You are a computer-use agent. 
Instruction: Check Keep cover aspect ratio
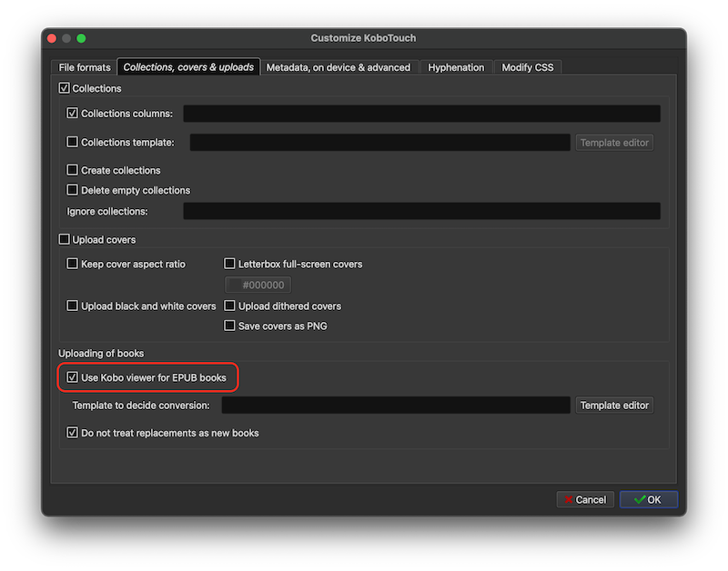73,264
